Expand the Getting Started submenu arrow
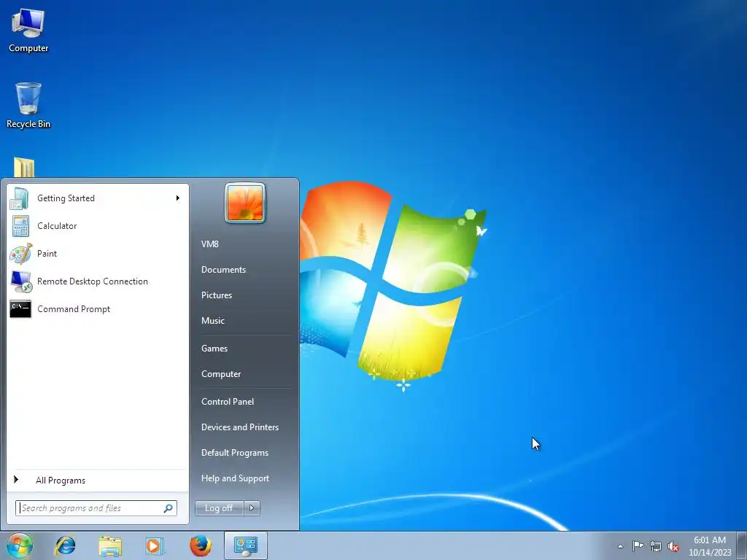The height and width of the screenshot is (560, 747). coord(178,198)
